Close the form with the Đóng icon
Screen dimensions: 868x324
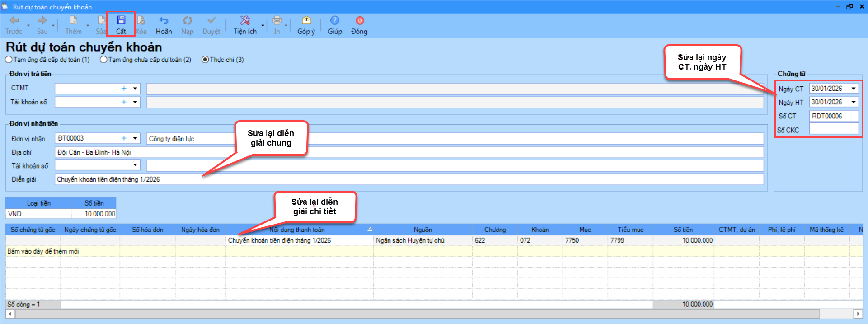click(x=360, y=20)
